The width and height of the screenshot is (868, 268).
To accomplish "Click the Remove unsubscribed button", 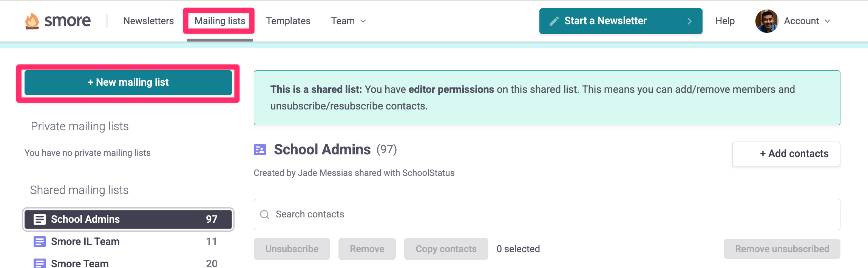I will [x=782, y=249].
